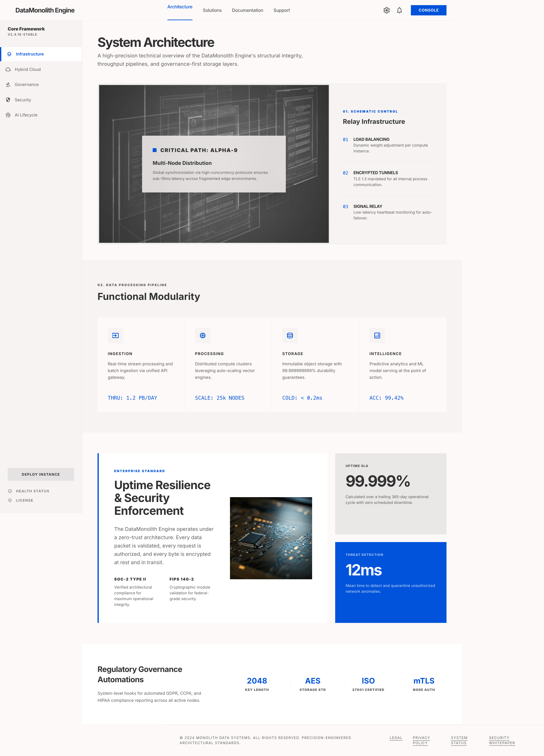Switch to the Solutions tab
Screen dimensions: 544x756
(212, 10)
